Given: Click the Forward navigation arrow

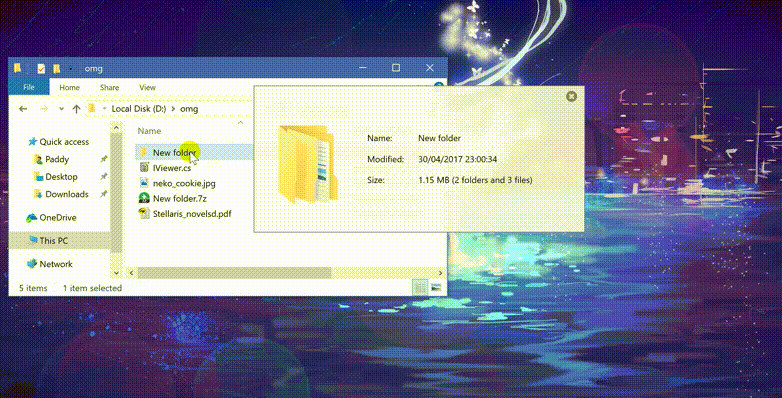Looking at the screenshot, I should [44, 109].
